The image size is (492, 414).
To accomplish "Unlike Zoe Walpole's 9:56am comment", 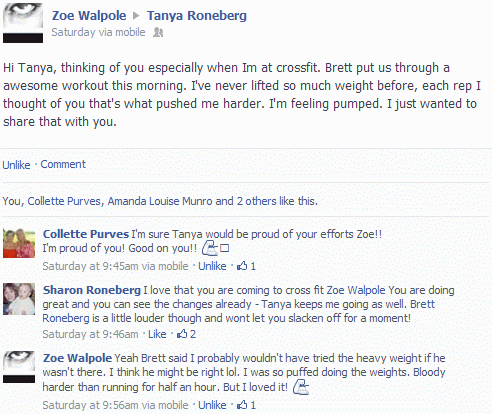I will point(212,405).
